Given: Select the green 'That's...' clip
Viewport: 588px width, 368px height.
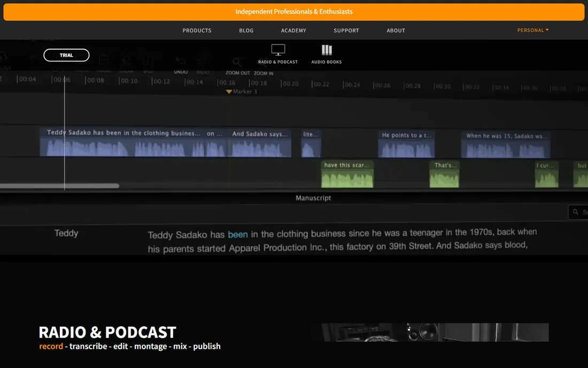Looking at the screenshot, I should tap(444, 174).
